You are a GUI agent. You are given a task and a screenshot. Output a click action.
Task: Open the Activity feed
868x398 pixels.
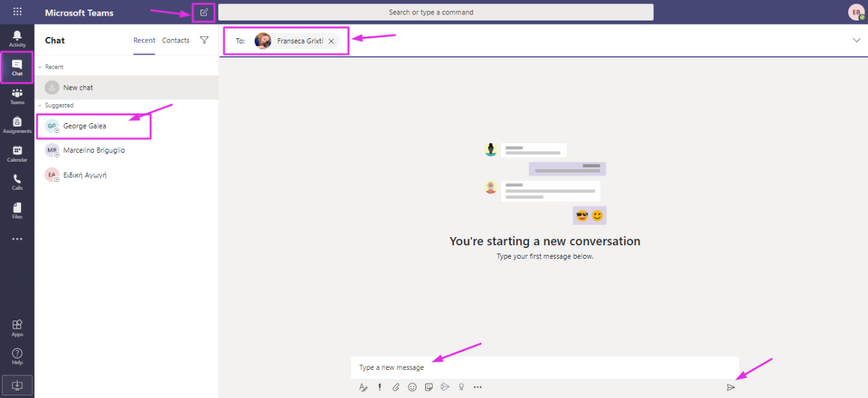17,38
